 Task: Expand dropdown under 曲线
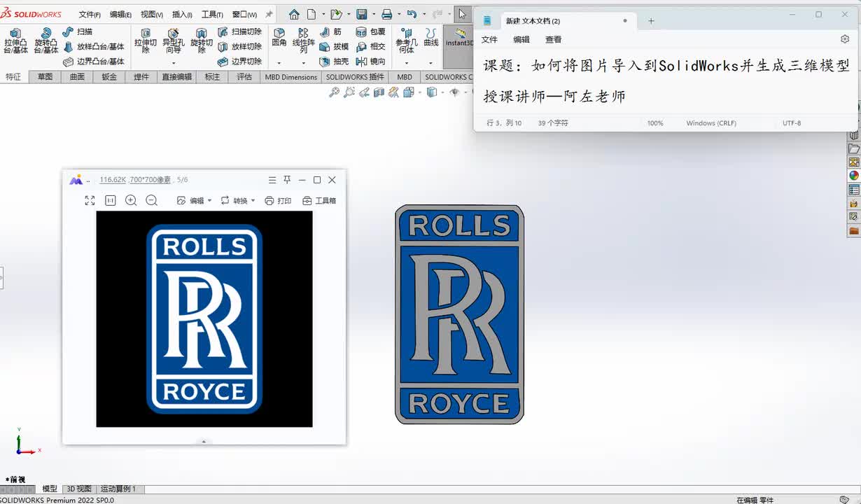coord(431,63)
